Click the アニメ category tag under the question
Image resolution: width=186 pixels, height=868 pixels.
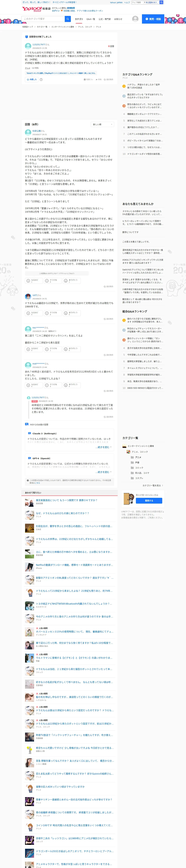click(27, 68)
